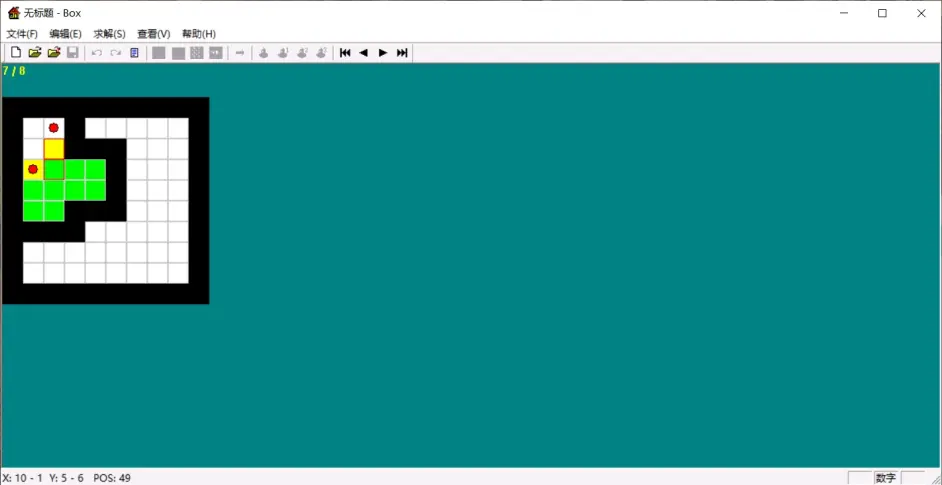Click the third gray figure solver icon
Screen dimensions: 942x485
click(x=302, y=53)
